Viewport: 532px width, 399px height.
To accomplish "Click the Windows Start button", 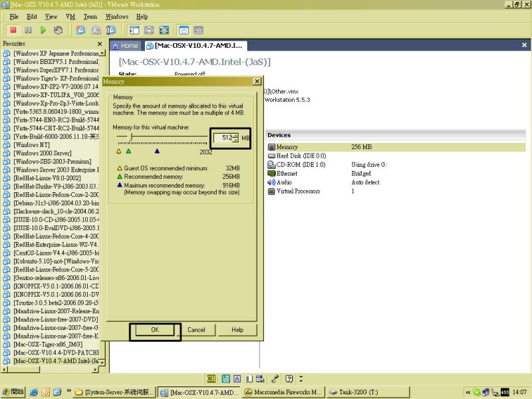I will pyautogui.click(x=13, y=392).
